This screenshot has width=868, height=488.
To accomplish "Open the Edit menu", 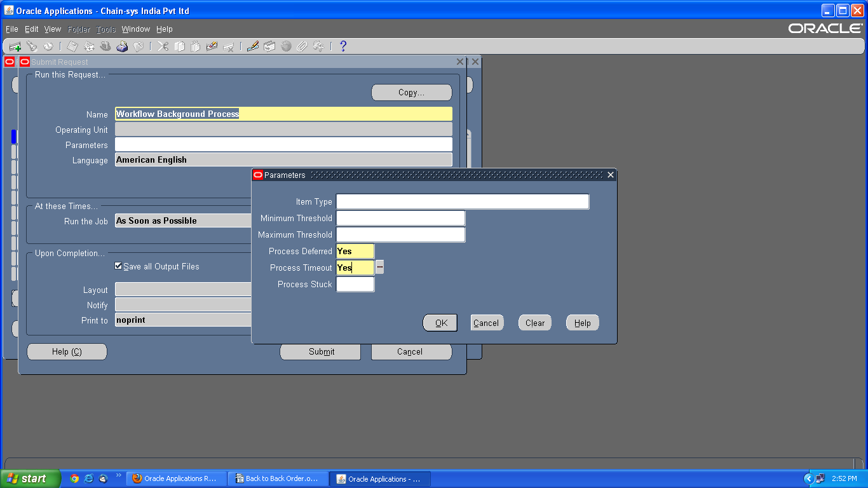I will (32, 29).
